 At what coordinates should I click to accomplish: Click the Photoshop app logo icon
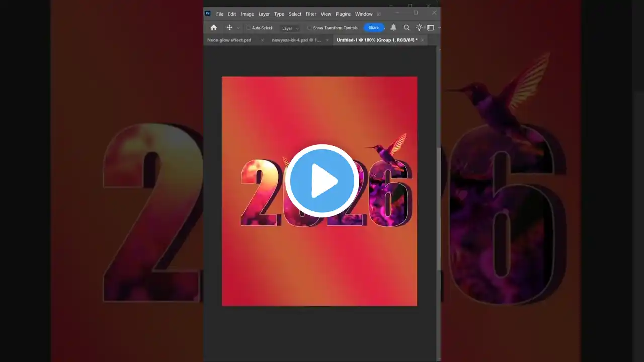208,14
